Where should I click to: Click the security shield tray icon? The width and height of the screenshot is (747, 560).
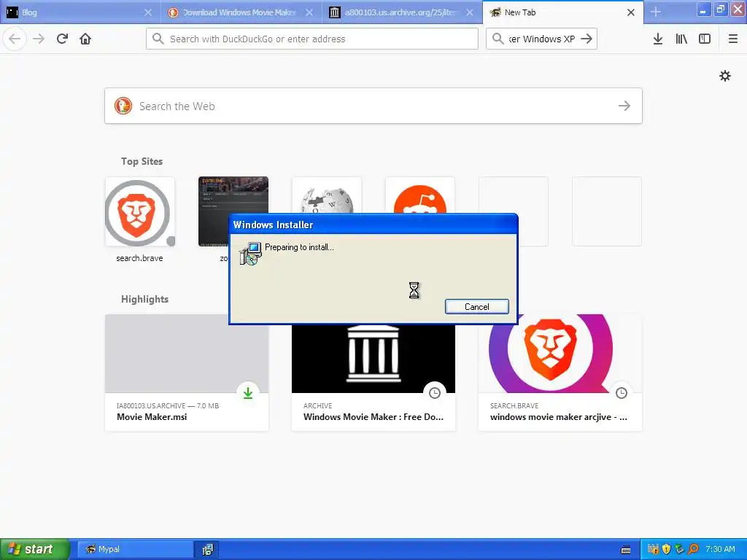point(666,549)
